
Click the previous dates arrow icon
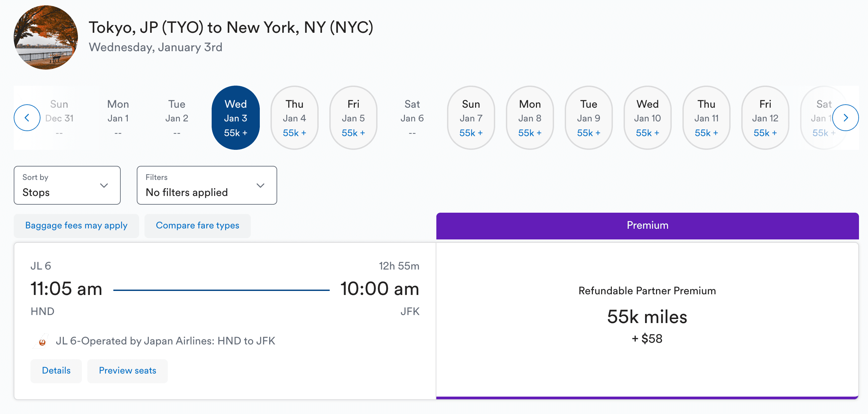pyautogui.click(x=27, y=118)
